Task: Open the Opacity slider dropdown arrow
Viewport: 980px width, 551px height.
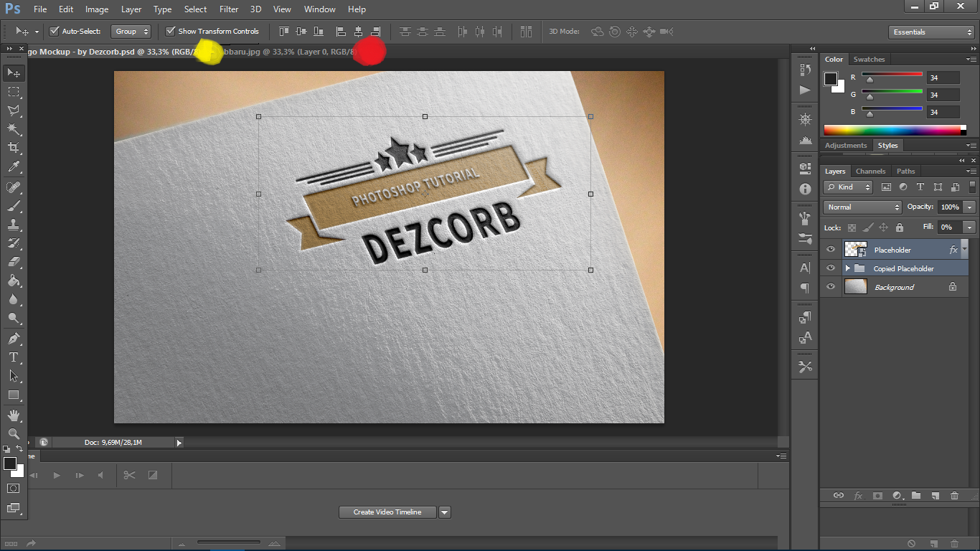Action: click(970, 207)
